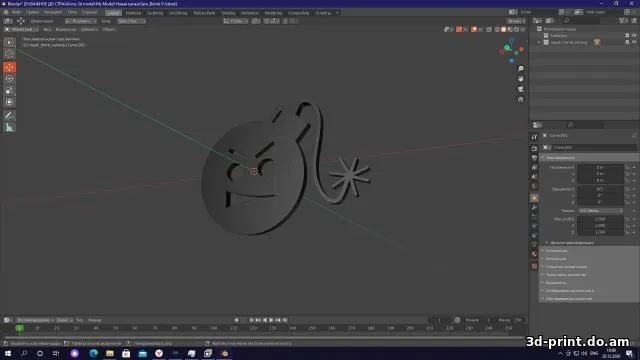640x360 pixels.
Task: Open the Modifiers wrench properties tab
Action: tap(534, 208)
